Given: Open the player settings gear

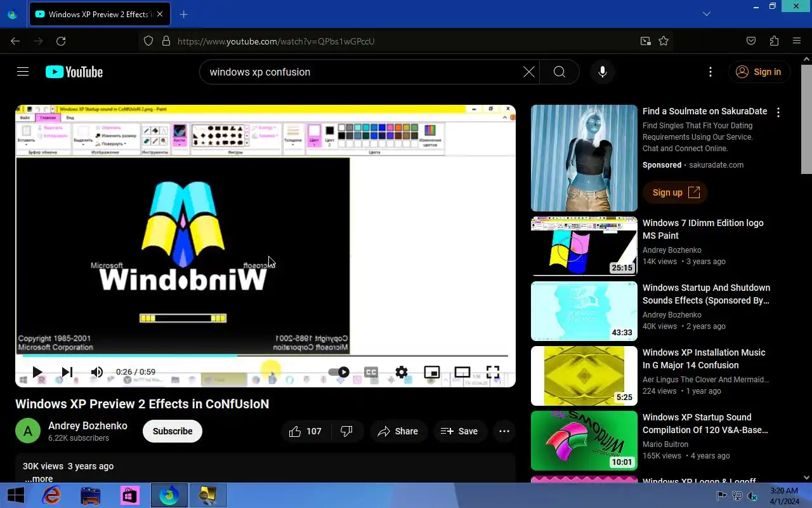Looking at the screenshot, I should 402,372.
